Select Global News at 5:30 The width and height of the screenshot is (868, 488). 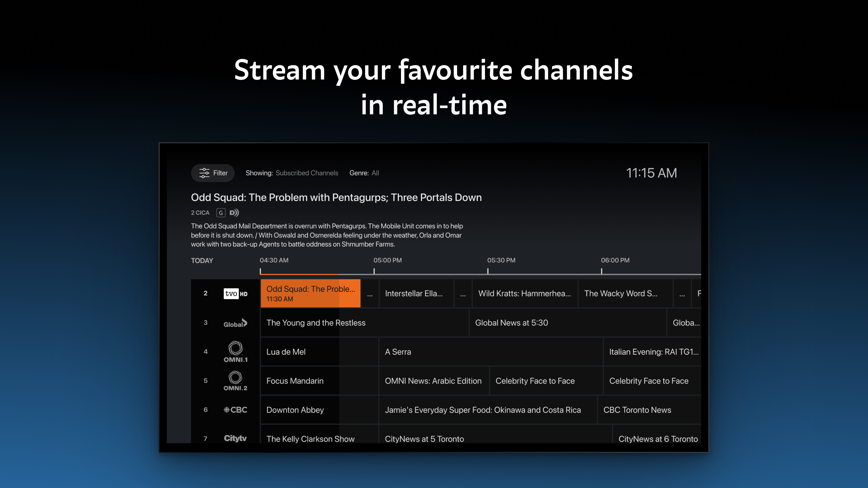tap(568, 323)
